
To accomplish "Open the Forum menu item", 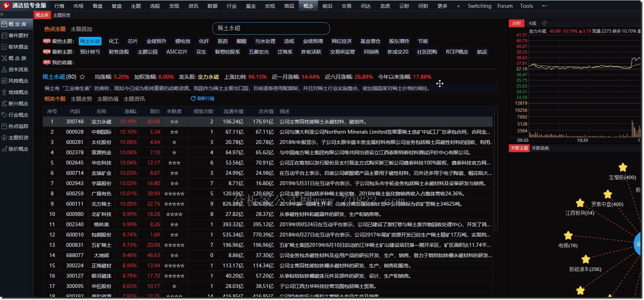I will 505,6.
